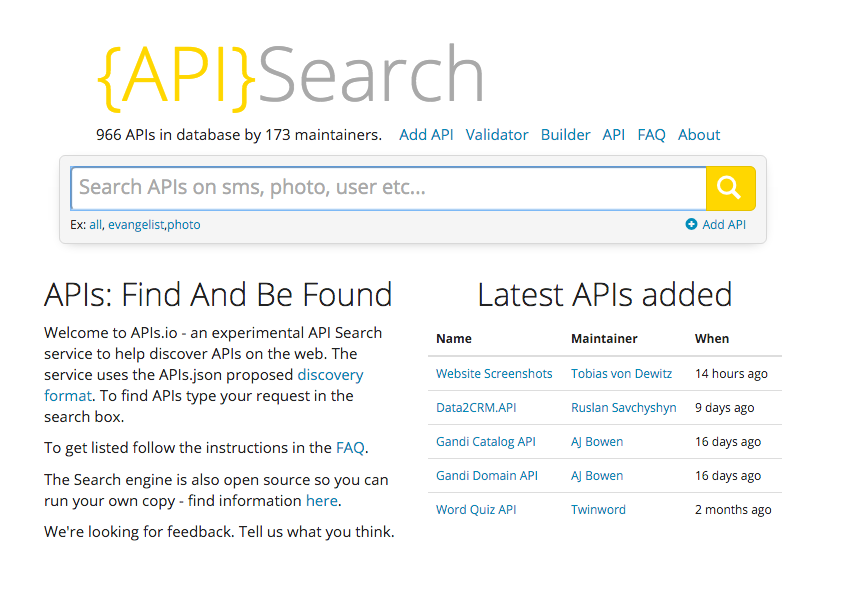Open the discovery format link
This screenshot has width=842, height=607.
pos(330,374)
